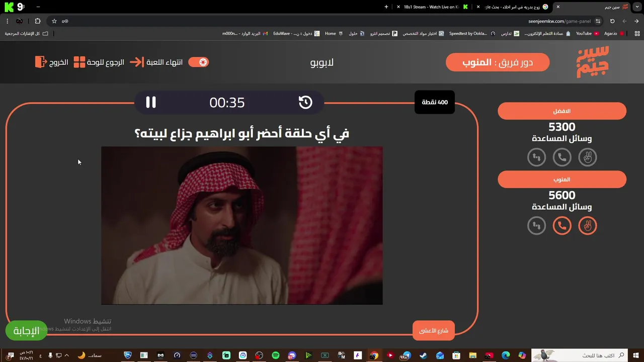
Task: Open Discord from the taskbar
Action: [292, 355]
